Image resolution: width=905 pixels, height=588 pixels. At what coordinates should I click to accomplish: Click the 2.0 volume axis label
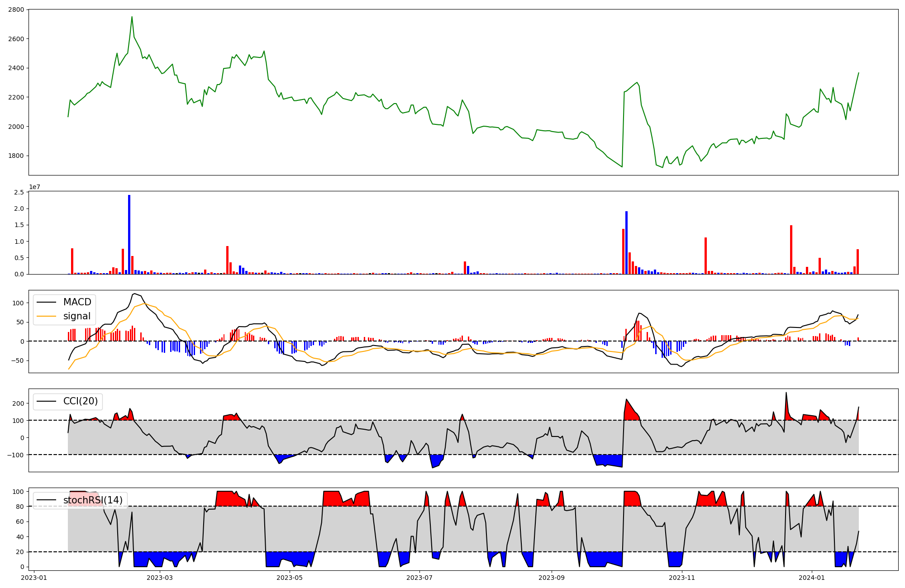pyautogui.click(x=19, y=209)
